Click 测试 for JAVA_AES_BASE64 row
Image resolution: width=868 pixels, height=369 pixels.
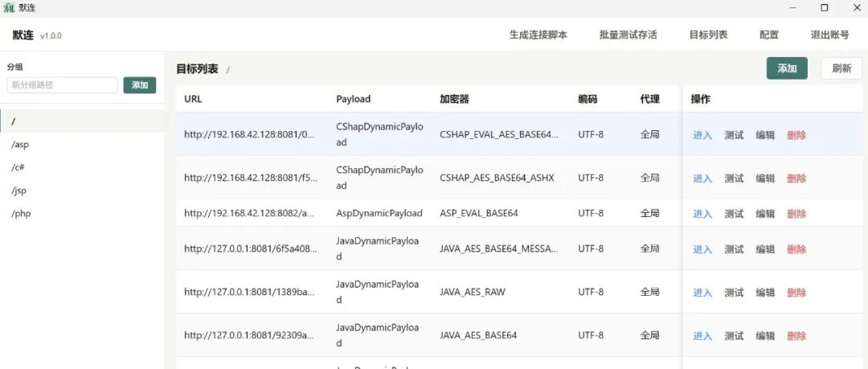(734, 336)
